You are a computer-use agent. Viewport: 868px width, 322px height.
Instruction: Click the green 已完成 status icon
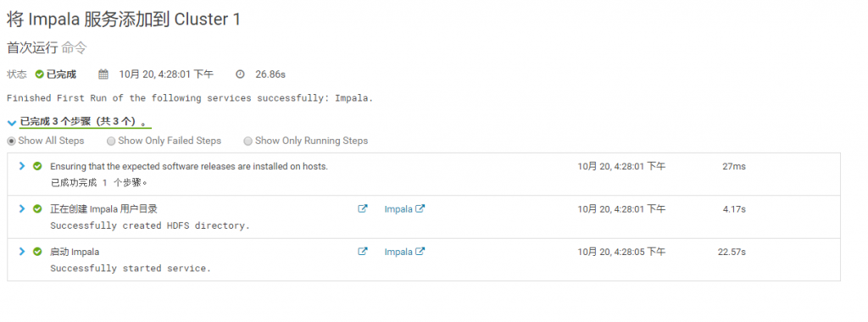click(39, 74)
